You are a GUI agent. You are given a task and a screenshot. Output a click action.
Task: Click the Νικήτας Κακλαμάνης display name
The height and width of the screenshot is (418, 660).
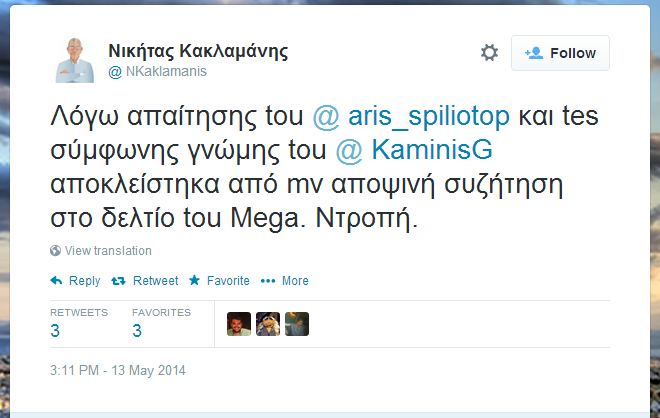198,51
